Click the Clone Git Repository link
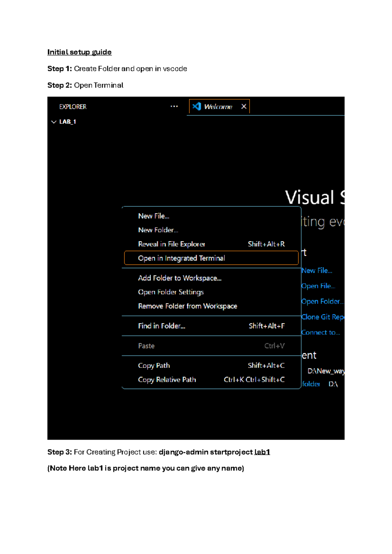 click(323, 317)
